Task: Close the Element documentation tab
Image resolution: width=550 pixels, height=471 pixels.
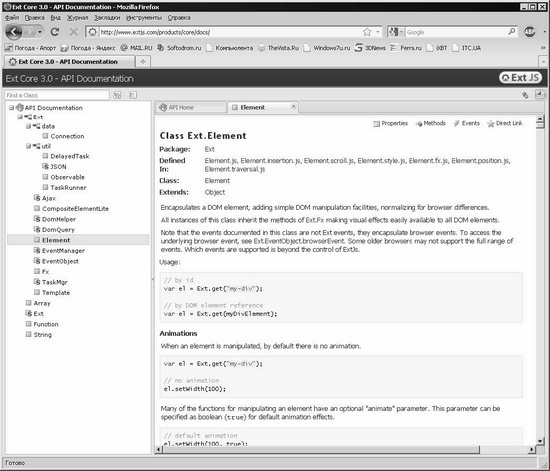Action: tap(294, 106)
